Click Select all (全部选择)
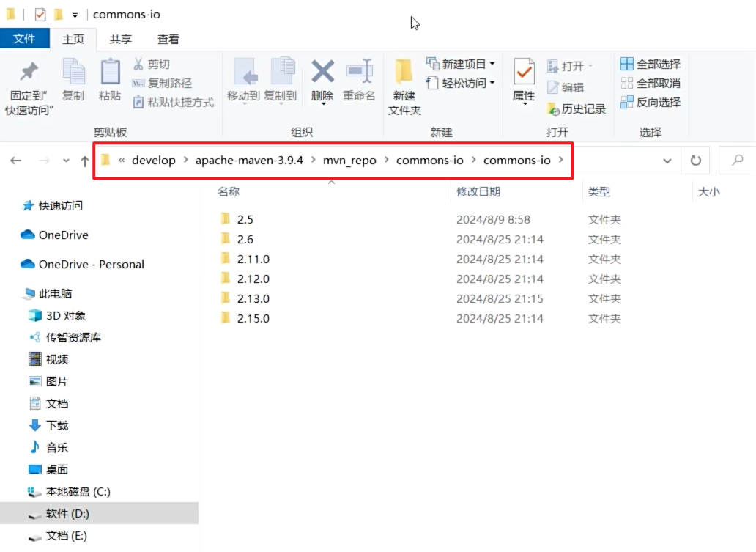Screen dimensions: 756x552 click(651, 64)
